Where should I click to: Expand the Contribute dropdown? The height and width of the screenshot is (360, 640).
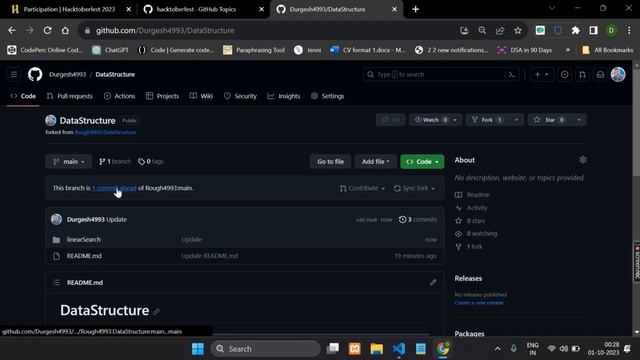(x=362, y=188)
